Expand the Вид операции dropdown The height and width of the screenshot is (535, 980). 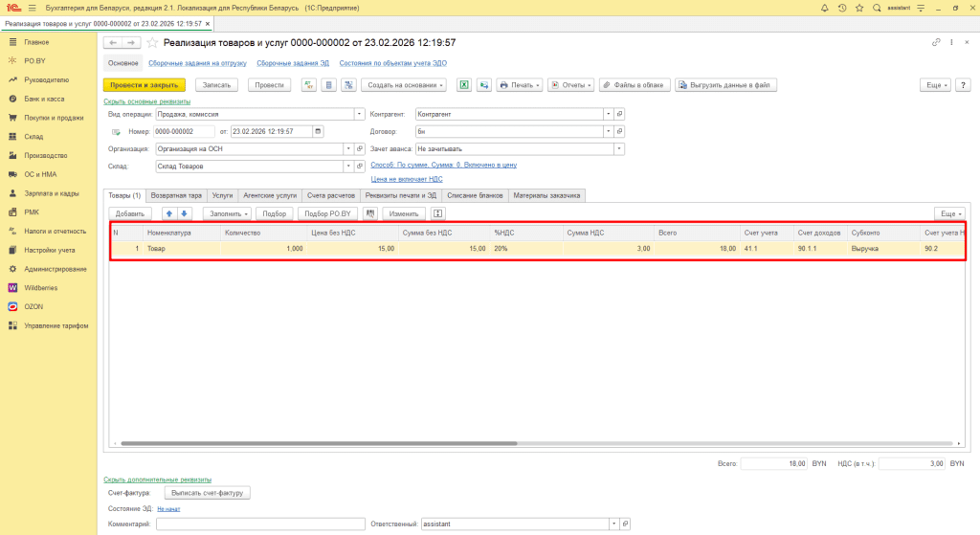point(348,114)
